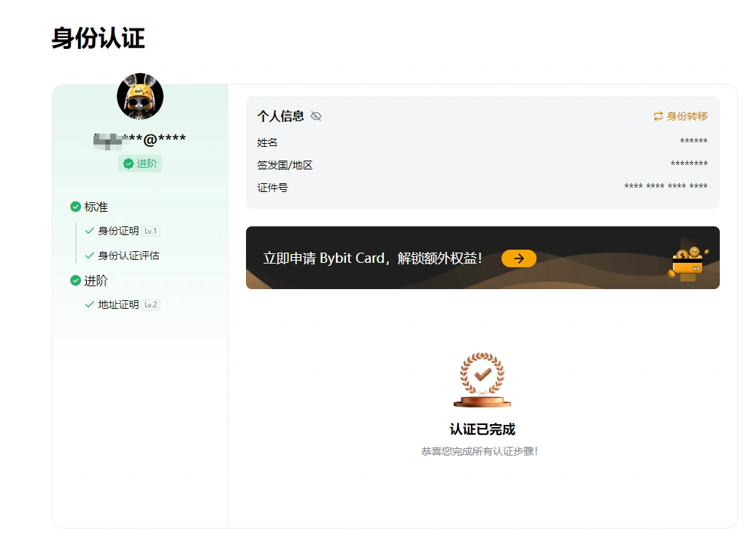Click the Bybit card wallet illustration icon
The height and width of the screenshot is (560, 749).
688,258
